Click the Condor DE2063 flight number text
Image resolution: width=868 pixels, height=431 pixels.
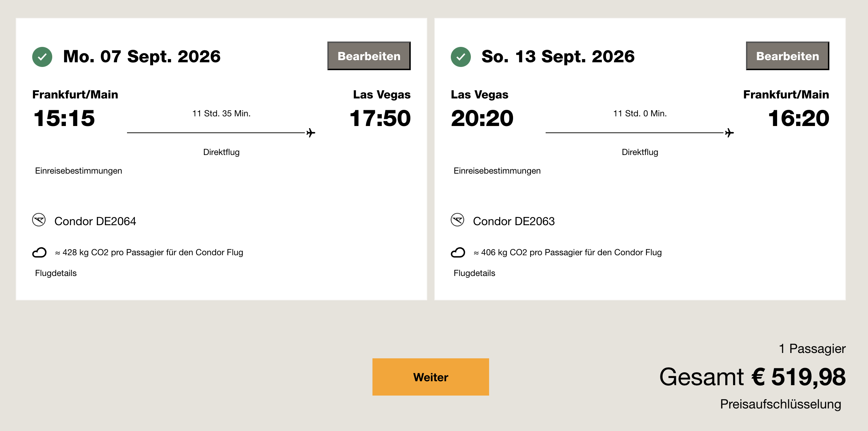point(514,221)
